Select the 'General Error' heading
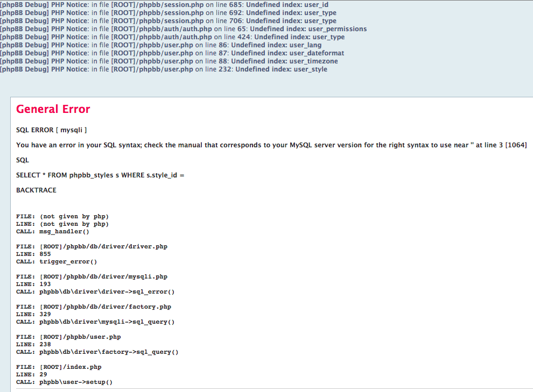 (x=53, y=109)
